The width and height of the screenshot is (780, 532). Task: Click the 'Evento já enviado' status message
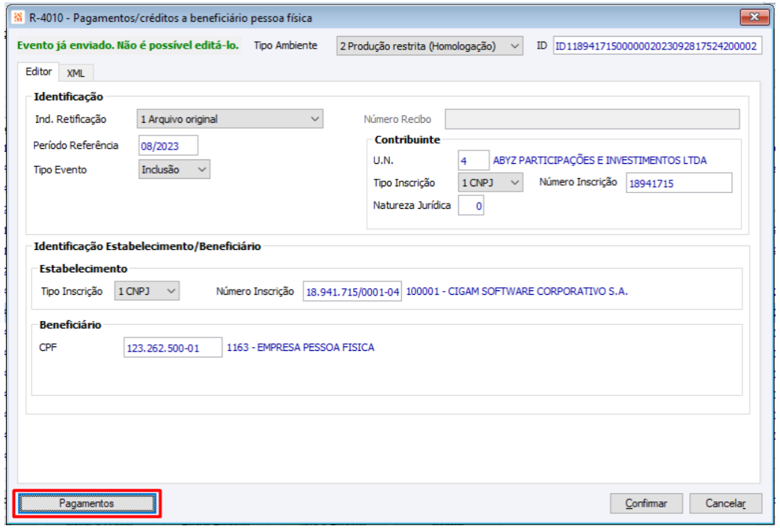point(128,45)
